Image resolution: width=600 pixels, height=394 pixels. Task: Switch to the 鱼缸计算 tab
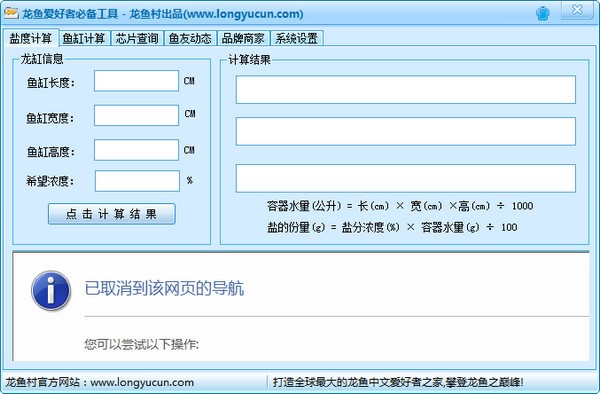click(84, 38)
